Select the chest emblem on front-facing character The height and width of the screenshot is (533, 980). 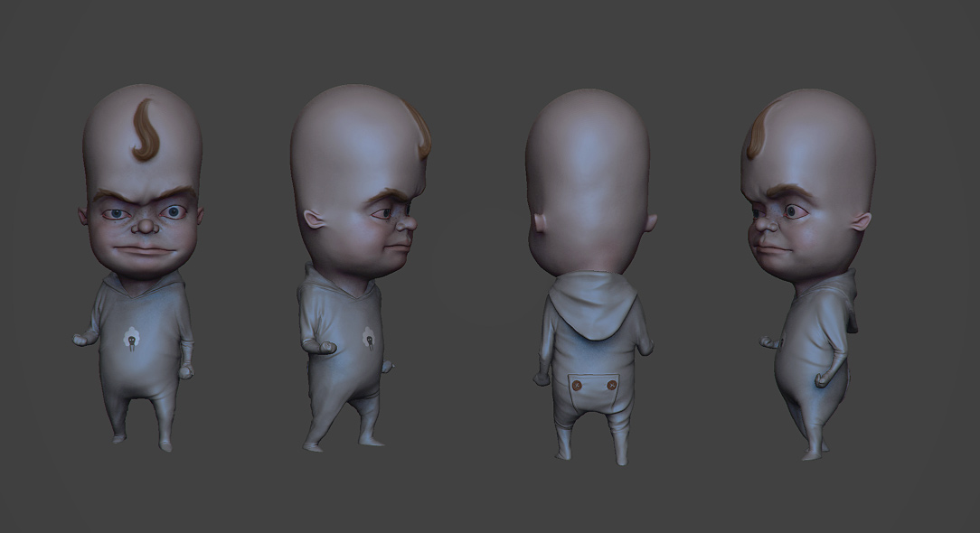click(131, 340)
